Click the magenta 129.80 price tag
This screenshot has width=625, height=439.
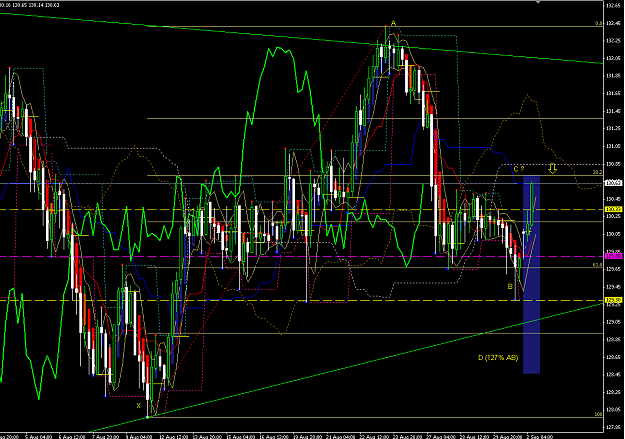pyautogui.click(x=613, y=256)
